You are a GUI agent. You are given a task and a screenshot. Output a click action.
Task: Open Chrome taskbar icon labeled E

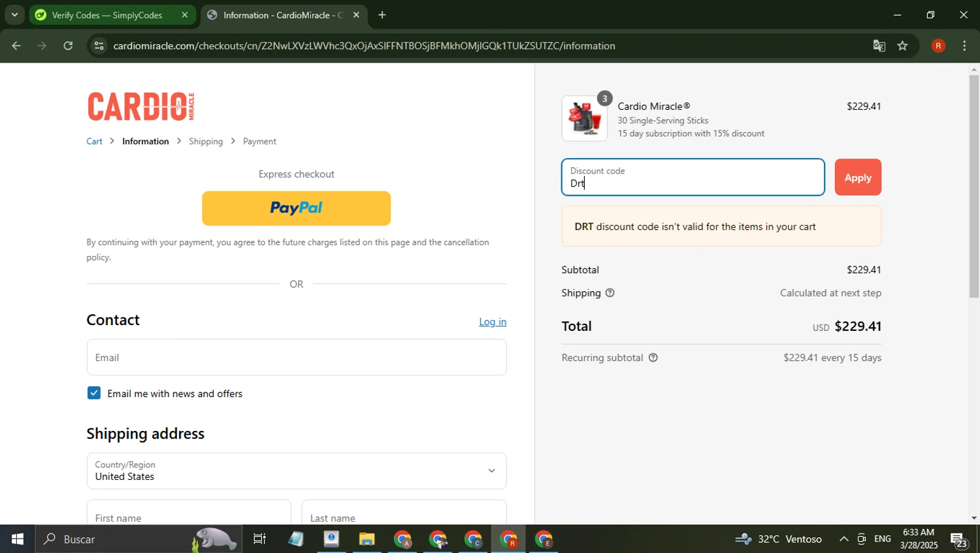click(x=544, y=539)
